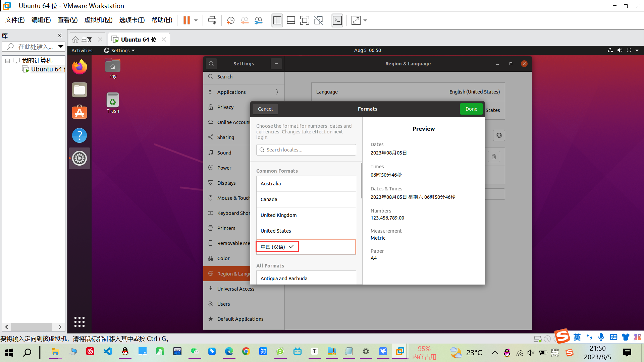Screen dimensions: 644x362
Task: Search locales input field in Formats
Action: [306, 149]
